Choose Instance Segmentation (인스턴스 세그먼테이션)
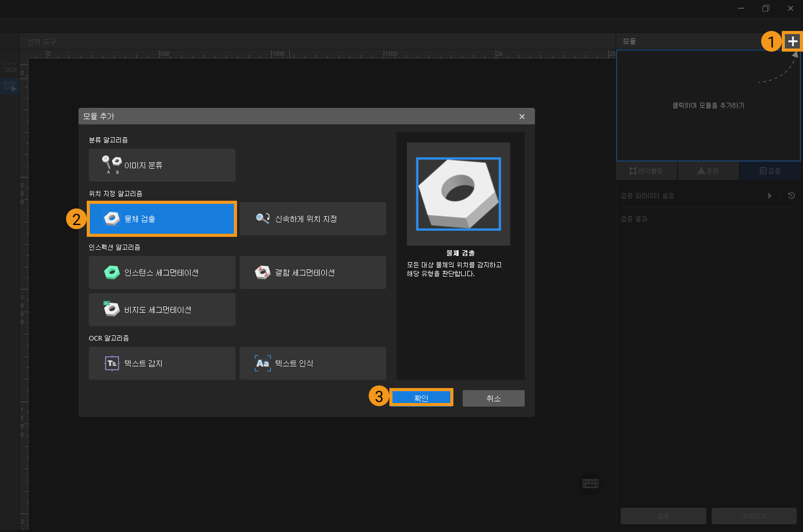Viewport: 803px width, 532px height. click(162, 272)
